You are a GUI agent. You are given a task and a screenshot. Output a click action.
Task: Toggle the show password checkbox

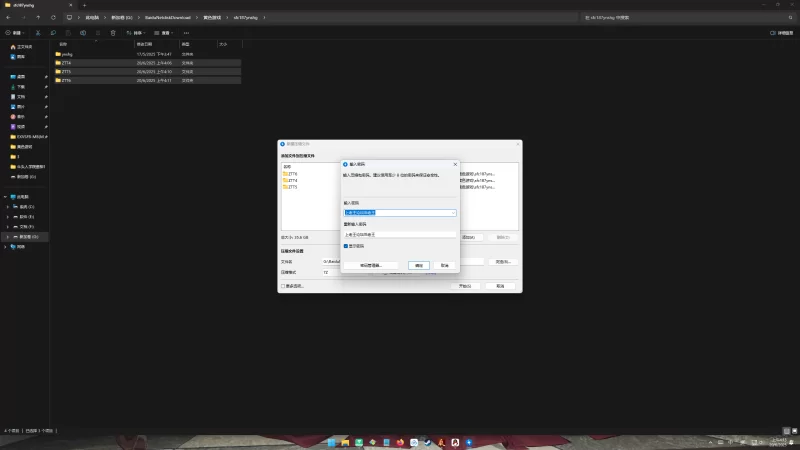[346, 246]
